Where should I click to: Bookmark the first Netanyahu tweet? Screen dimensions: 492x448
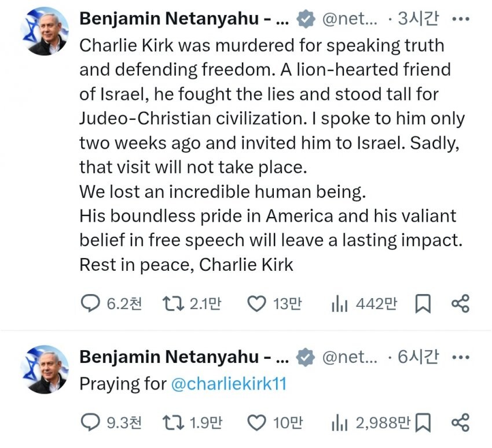click(x=423, y=304)
